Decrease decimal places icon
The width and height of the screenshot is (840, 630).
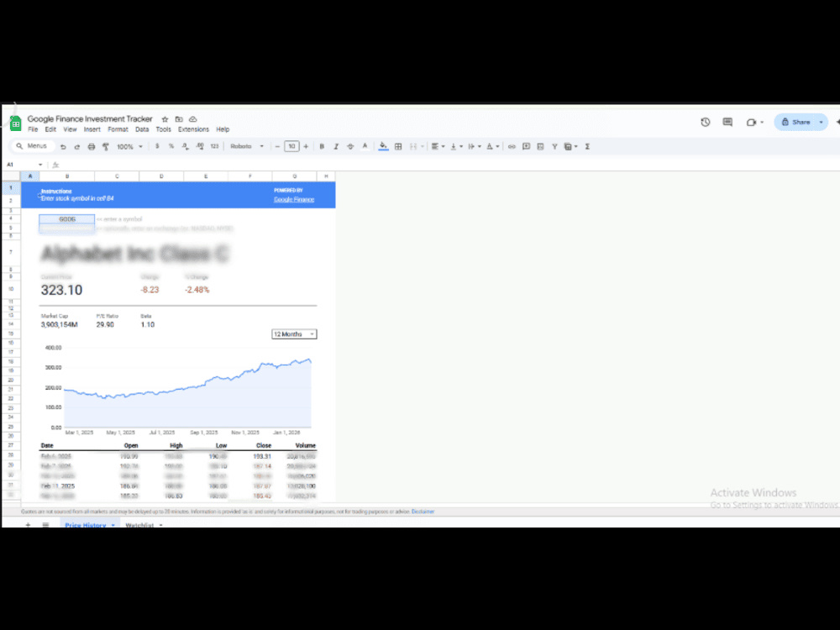coord(185,146)
